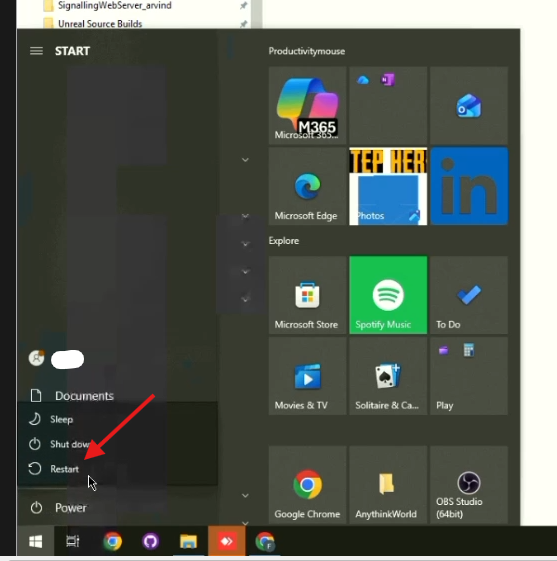The image size is (557, 561).
Task: Open the To Do tile
Action: pyautogui.click(x=469, y=295)
